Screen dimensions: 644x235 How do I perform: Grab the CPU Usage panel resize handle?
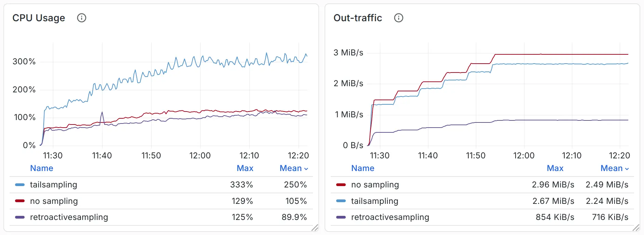tap(315, 228)
